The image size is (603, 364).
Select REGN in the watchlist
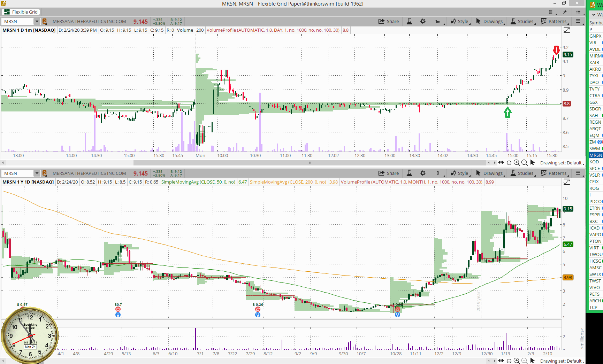(x=596, y=122)
